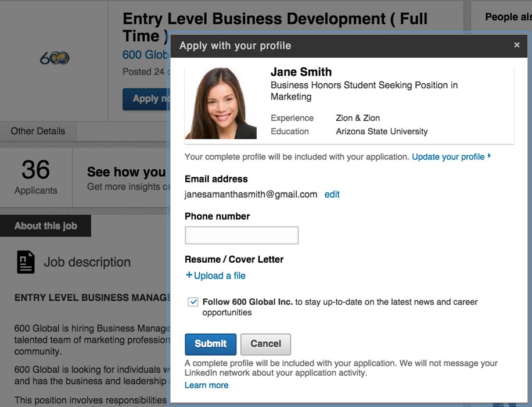Click edit next to the email address

coord(332,194)
